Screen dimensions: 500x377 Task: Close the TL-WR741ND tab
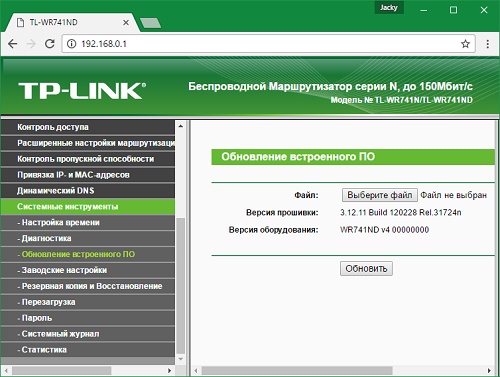126,23
